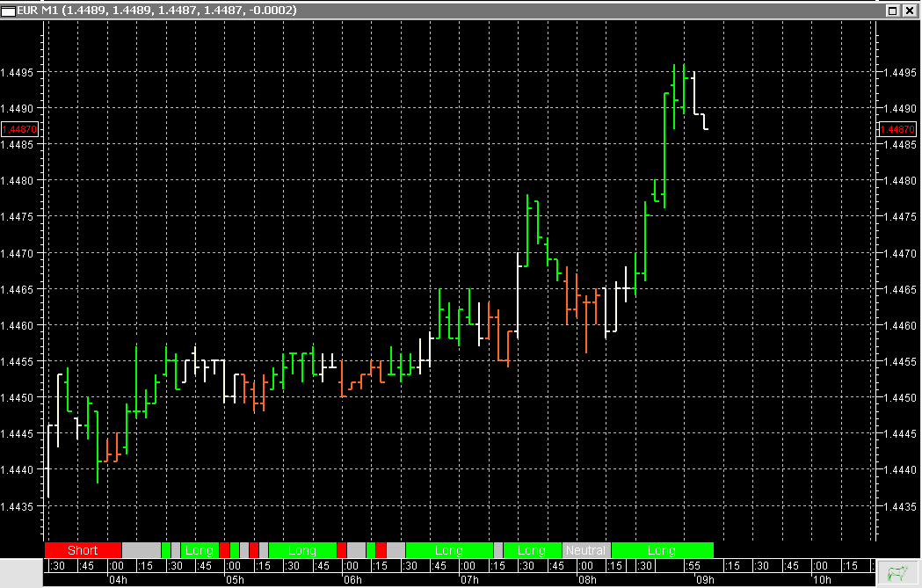Click the 10h label on the time axis
Viewport: 922px width, 588px height.
tap(824, 580)
